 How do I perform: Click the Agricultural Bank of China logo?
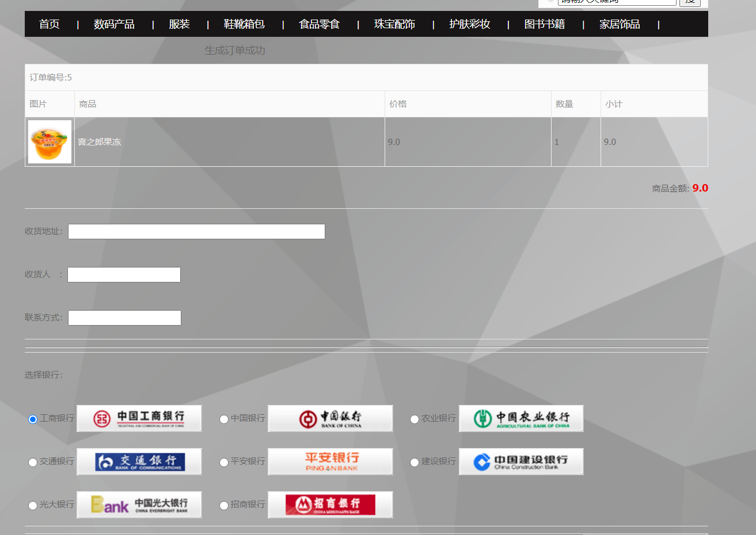click(521, 418)
